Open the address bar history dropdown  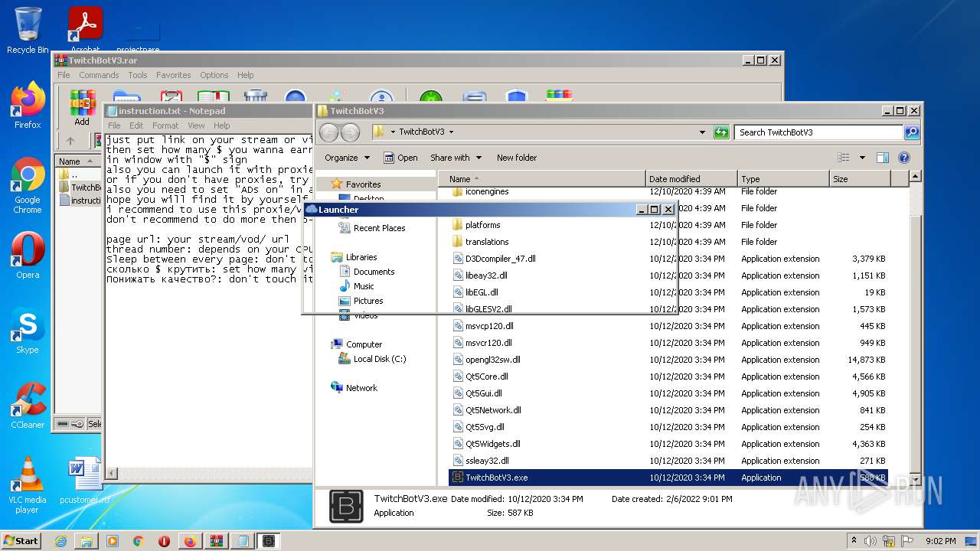(x=702, y=132)
